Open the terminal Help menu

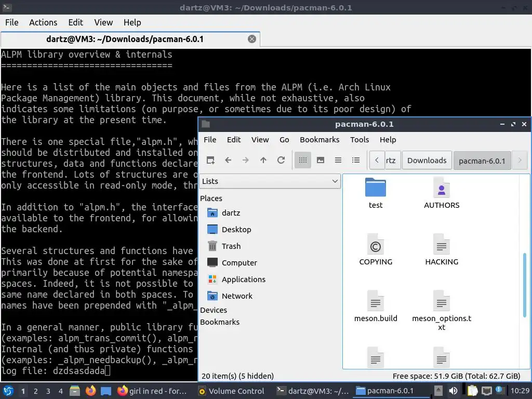132,22
